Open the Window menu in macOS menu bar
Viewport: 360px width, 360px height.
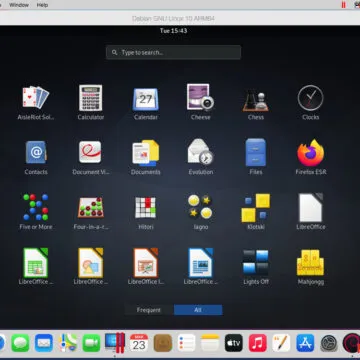(19, 5)
